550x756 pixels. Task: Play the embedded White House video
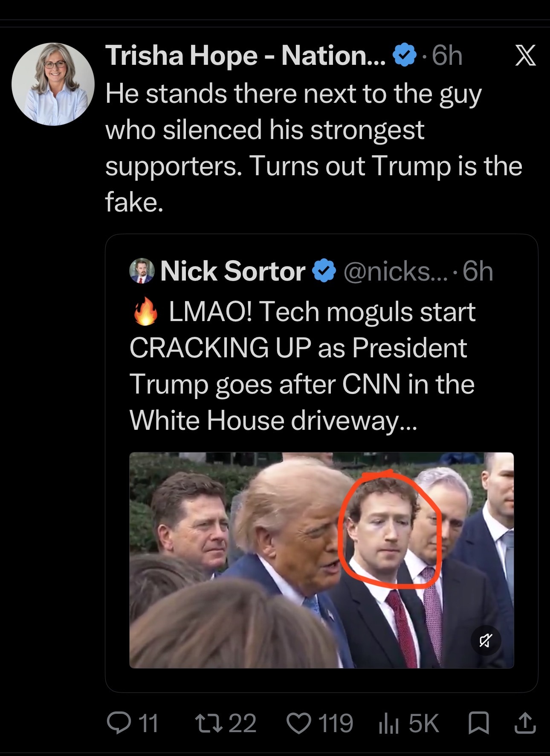321,560
